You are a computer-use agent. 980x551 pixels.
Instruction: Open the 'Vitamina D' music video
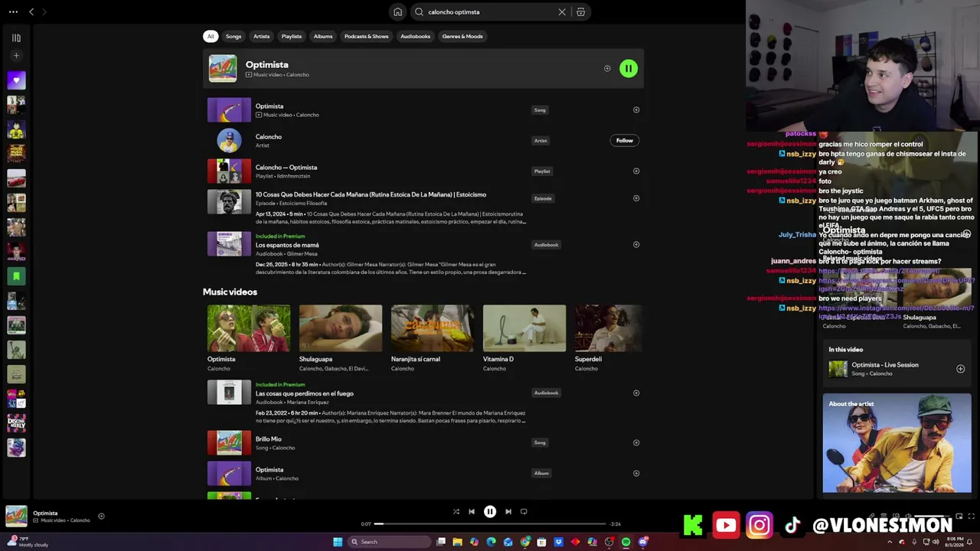[524, 328]
